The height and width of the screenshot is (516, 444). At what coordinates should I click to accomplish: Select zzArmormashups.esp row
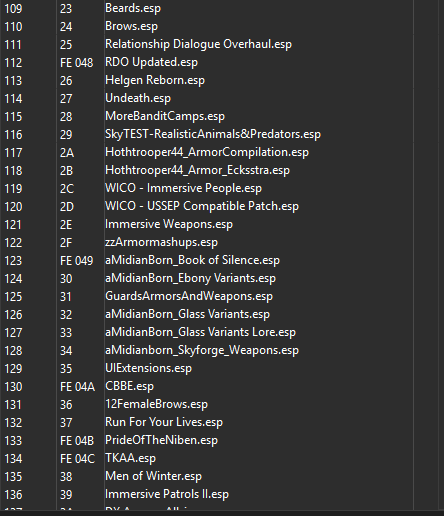pos(161,242)
